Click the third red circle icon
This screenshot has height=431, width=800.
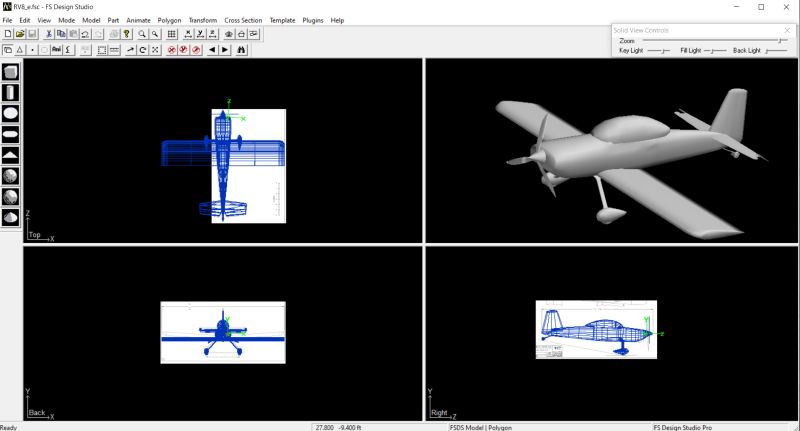(196, 50)
